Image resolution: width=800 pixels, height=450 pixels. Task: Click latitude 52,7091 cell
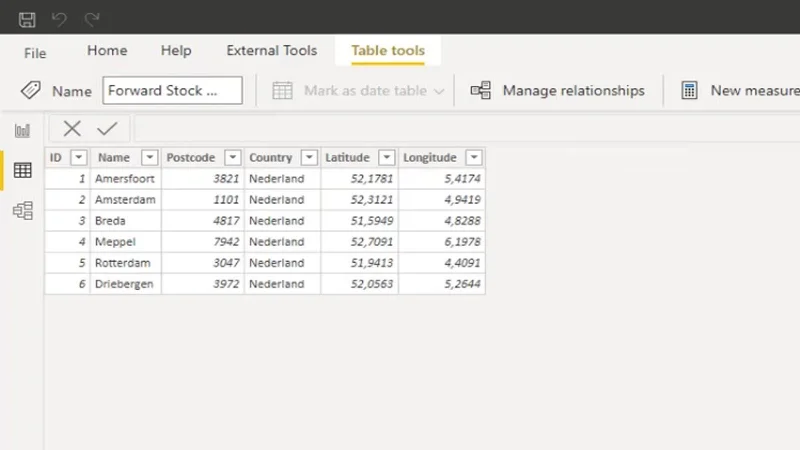click(x=360, y=242)
